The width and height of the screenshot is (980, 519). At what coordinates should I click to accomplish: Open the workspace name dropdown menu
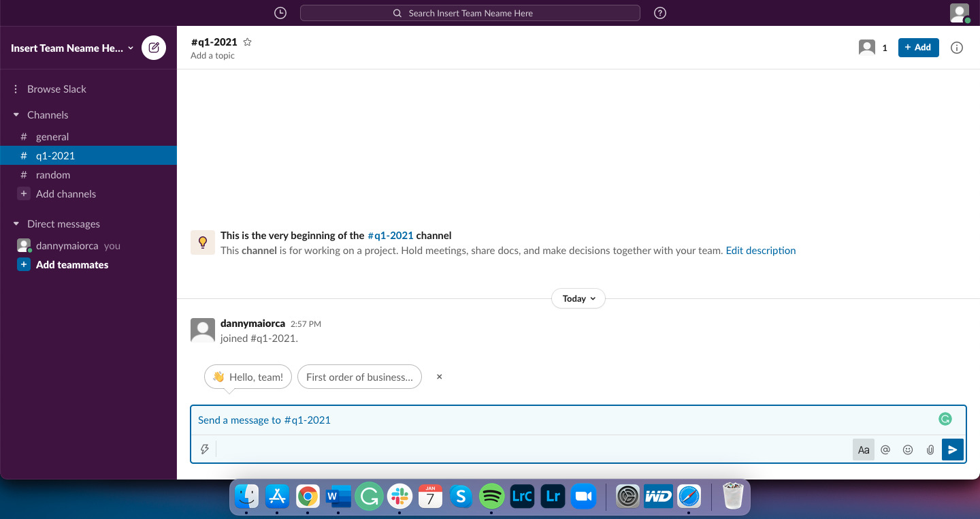72,48
